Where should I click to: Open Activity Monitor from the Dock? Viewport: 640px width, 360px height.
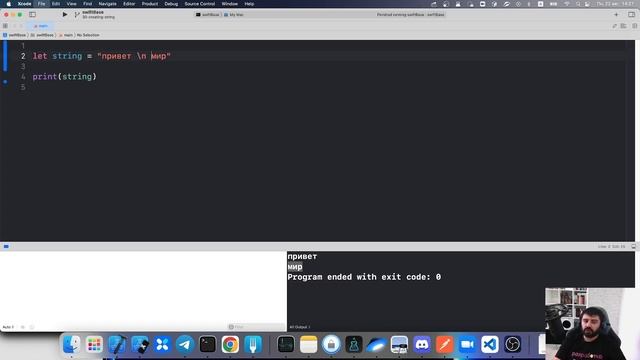point(286,344)
